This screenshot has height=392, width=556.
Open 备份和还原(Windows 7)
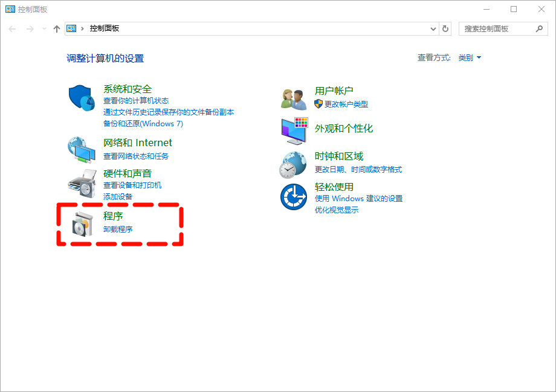click(x=143, y=124)
